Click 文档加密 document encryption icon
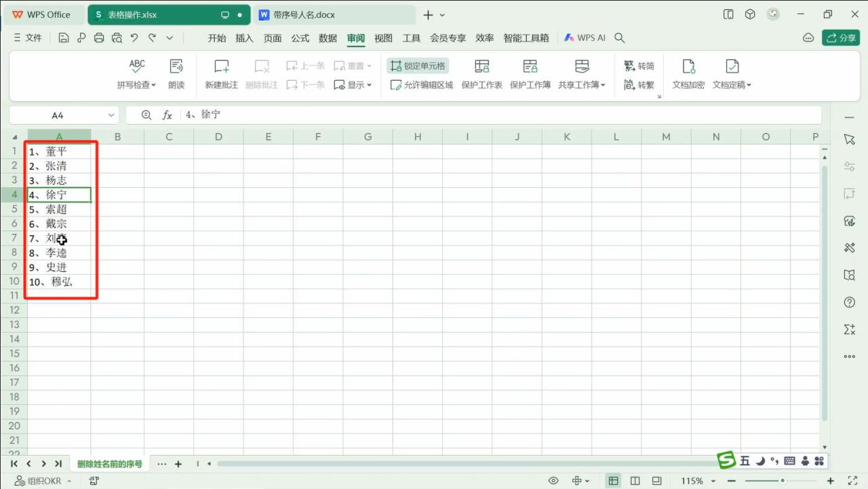The image size is (868, 489). click(688, 66)
